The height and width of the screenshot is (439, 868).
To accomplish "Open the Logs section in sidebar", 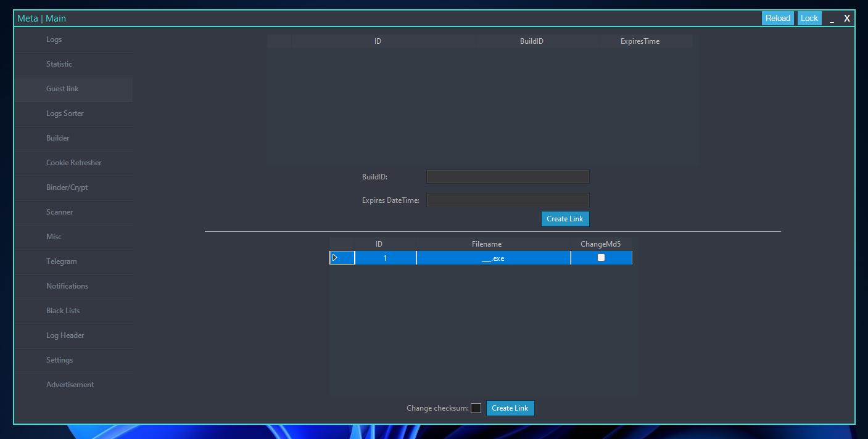I will (54, 39).
